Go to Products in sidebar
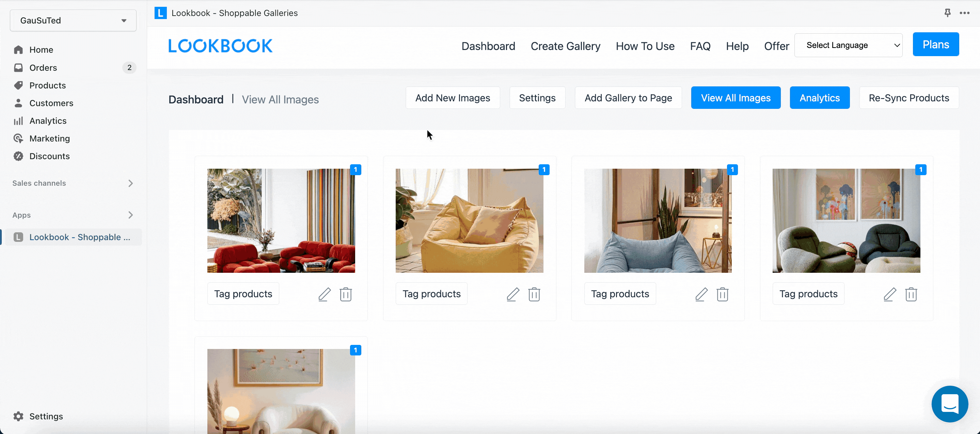 (48, 85)
